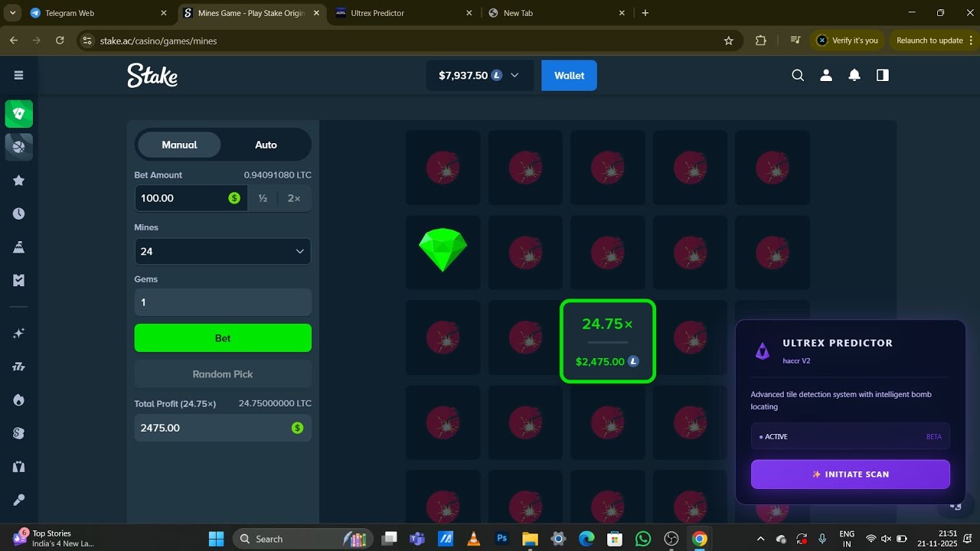Close the Telegram Web tab
The image size is (980, 551).
163,13
